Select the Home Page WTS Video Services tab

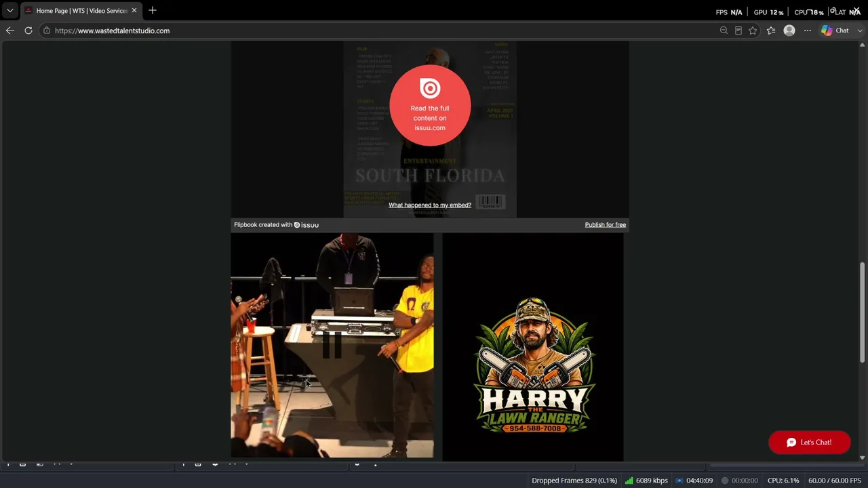(81, 11)
